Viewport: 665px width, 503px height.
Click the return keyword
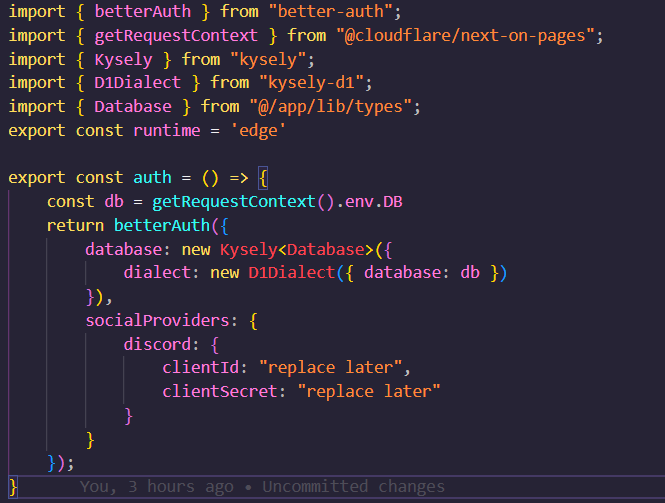tap(75, 225)
